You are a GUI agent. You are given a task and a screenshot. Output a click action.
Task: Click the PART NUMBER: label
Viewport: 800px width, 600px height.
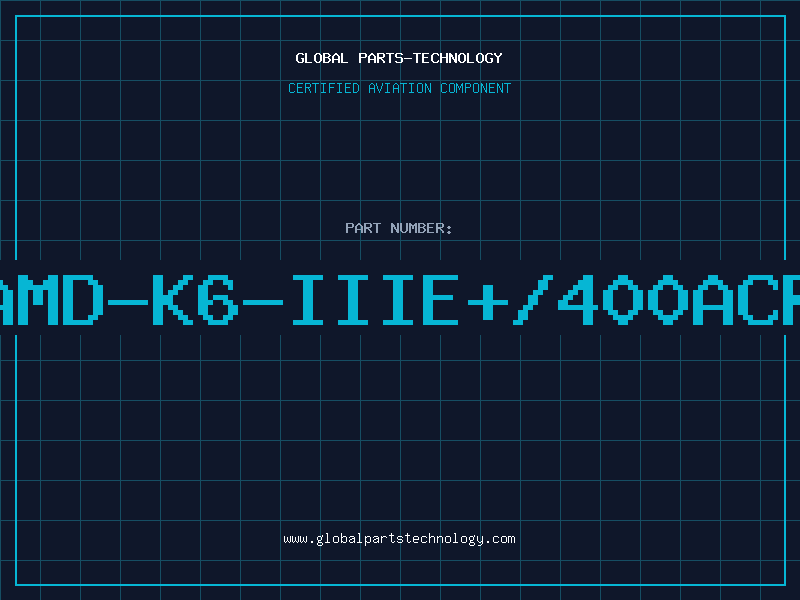click(x=399, y=228)
